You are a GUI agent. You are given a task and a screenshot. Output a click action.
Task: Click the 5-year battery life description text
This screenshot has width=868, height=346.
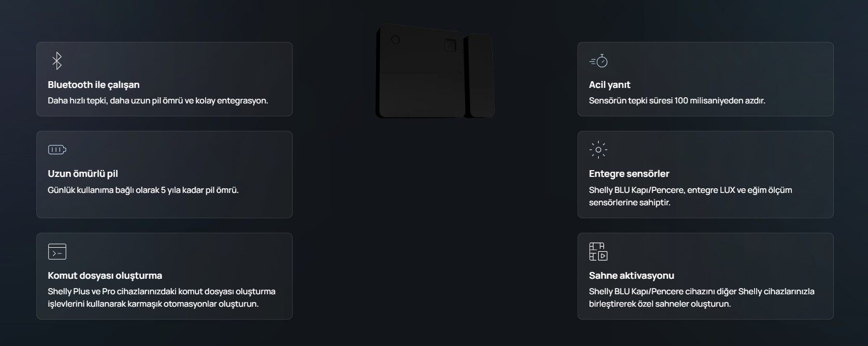click(143, 190)
